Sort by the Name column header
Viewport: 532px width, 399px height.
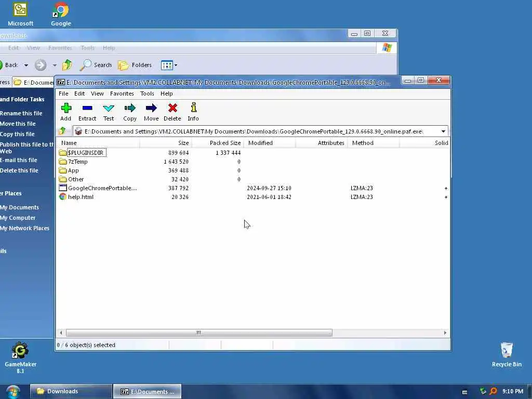(98, 143)
